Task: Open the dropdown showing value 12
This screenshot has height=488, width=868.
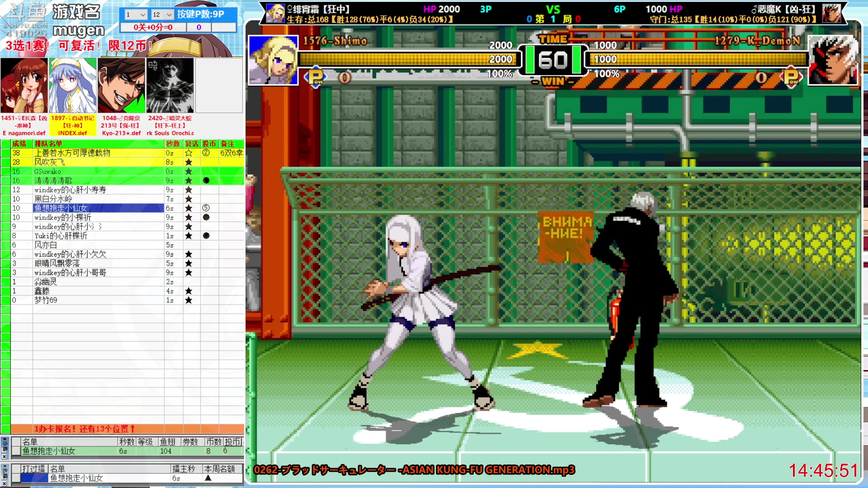Action: click(x=162, y=14)
